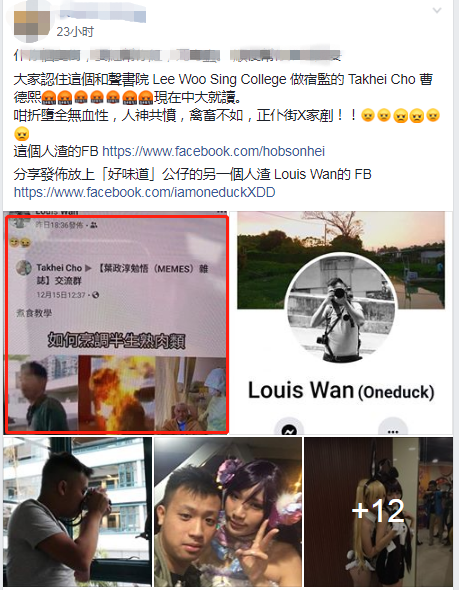This screenshot has width=459, height=590.
Task: Open the Louis Wan profile screenshot
Action: [x=341, y=323]
